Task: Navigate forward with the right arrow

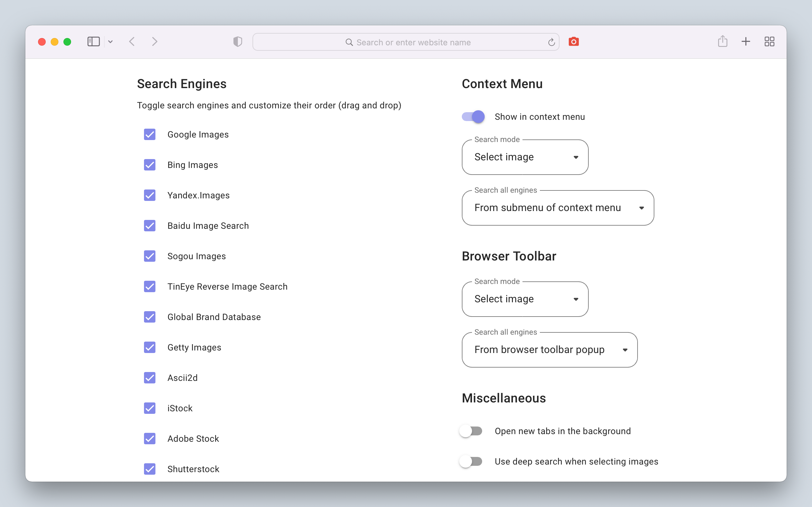Action: (154, 42)
